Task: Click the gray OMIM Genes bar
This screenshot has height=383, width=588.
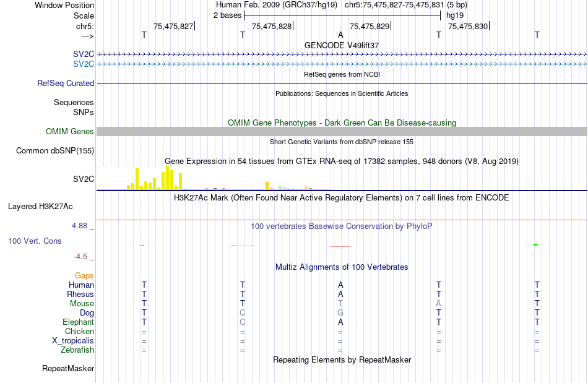Action: click(342, 132)
